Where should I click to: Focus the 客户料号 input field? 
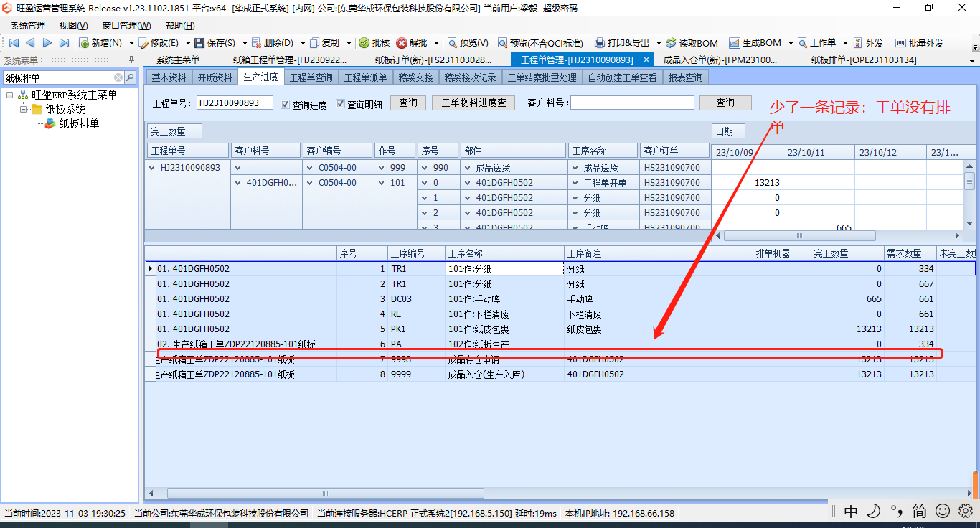point(632,103)
